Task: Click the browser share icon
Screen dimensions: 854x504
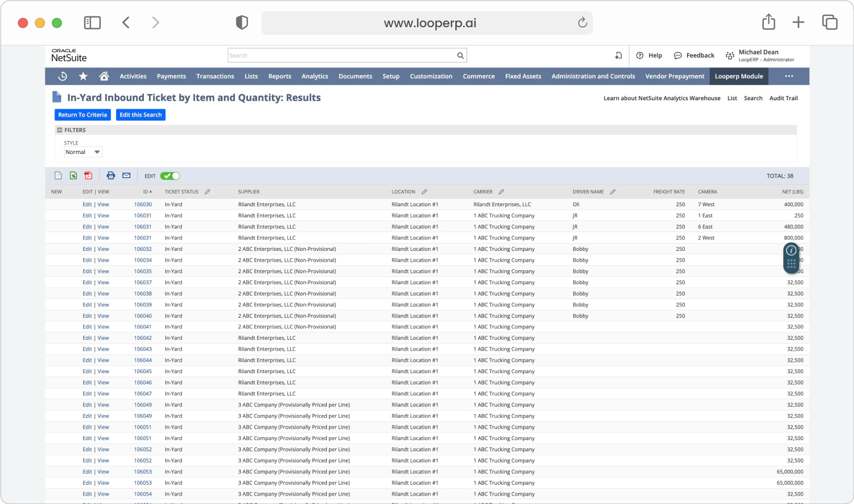Action: pyautogui.click(x=768, y=22)
